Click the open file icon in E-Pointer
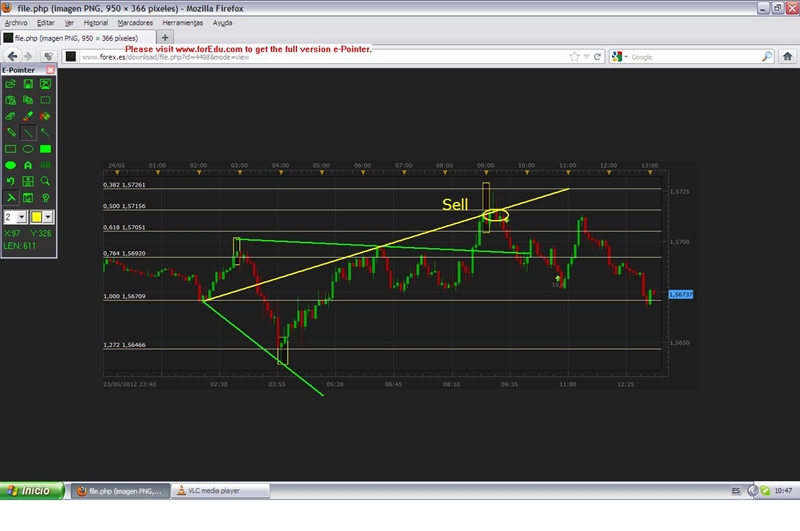The height and width of the screenshot is (531, 800). point(11,84)
